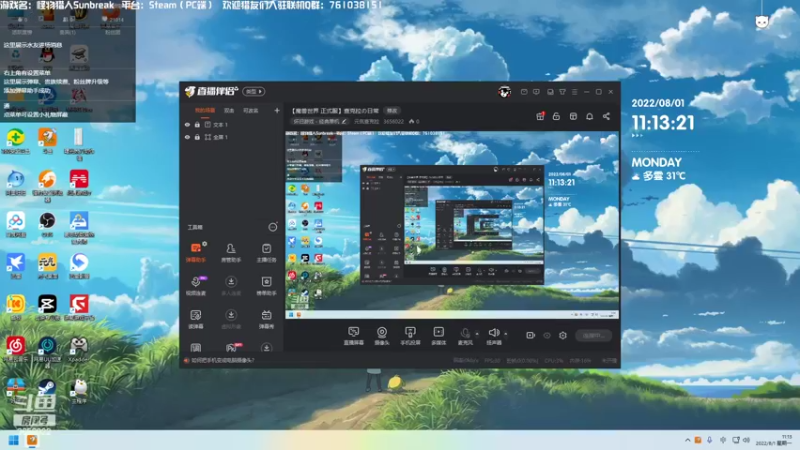Open the phone-as-webcam help link at bottom
800x450 pixels.
(x=222, y=360)
